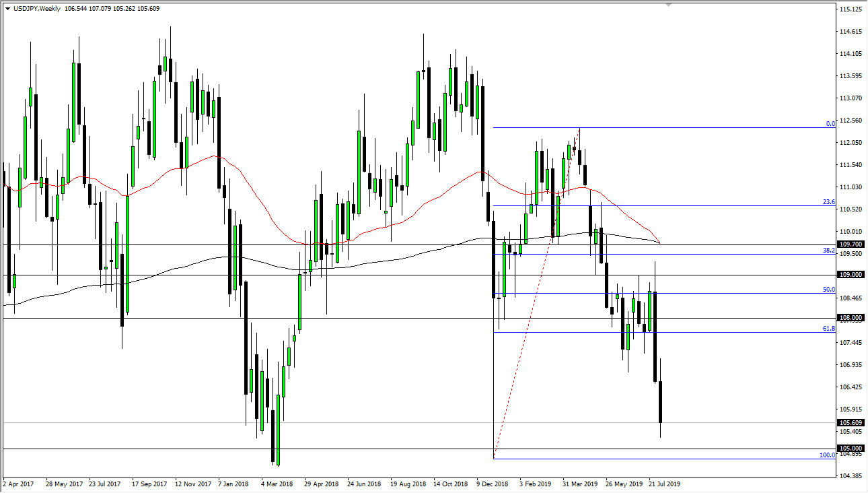Click the 113.070 price axis label
868x493 pixels.
851,98
